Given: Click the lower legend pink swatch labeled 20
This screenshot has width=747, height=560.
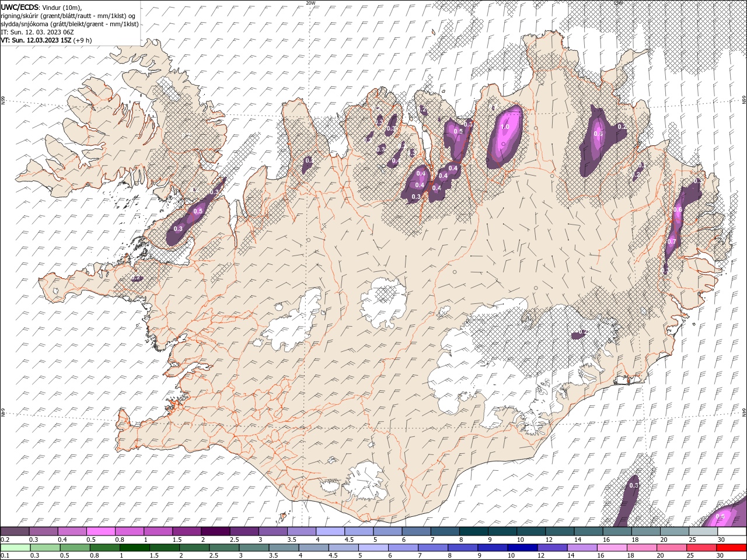Looking at the screenshot, I should click(x=671, y=548).
